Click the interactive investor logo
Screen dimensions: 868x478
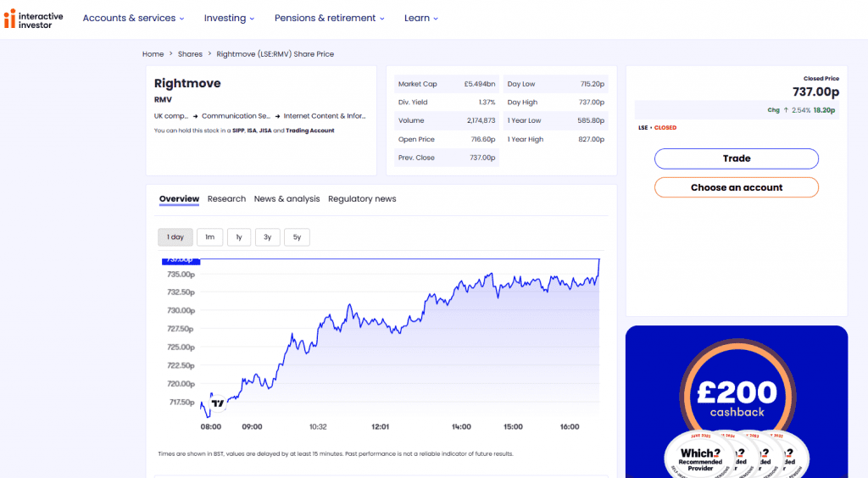34,19
